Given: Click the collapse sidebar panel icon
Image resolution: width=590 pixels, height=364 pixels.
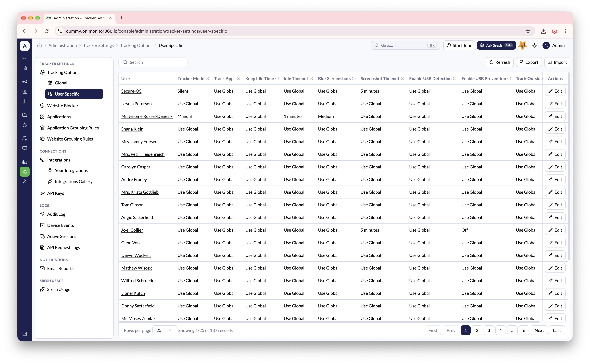Looking at the screenshot, I should pos(25,334).
